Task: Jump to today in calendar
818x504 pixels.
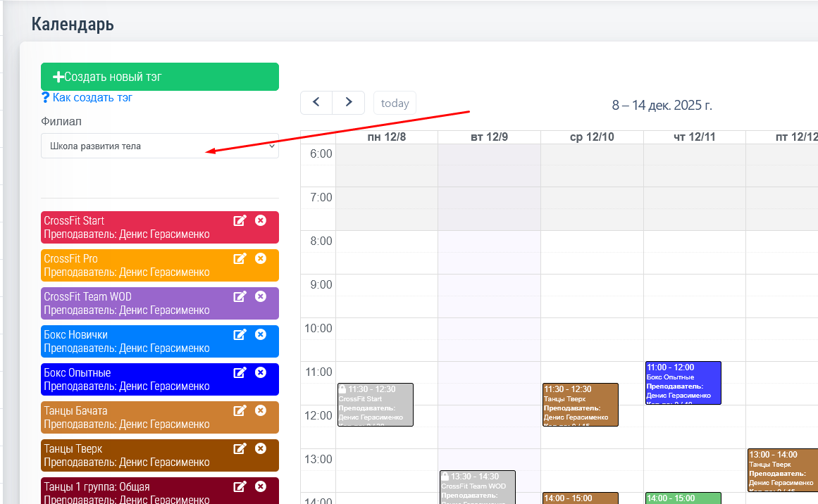Action: tap(395, 103)
